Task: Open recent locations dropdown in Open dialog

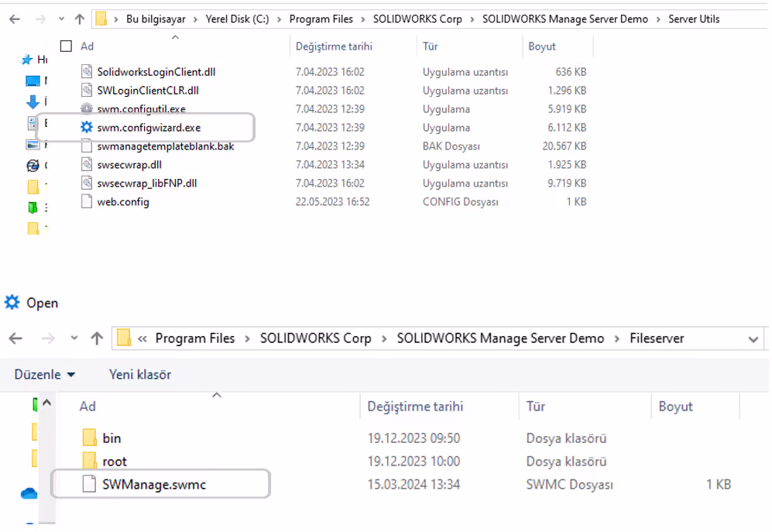Action: coord(74,338)
